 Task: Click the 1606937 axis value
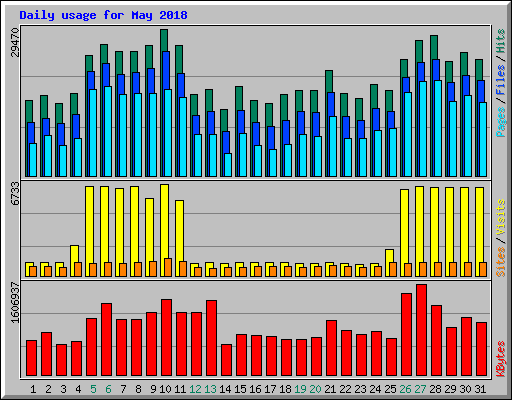click(15, 303)
